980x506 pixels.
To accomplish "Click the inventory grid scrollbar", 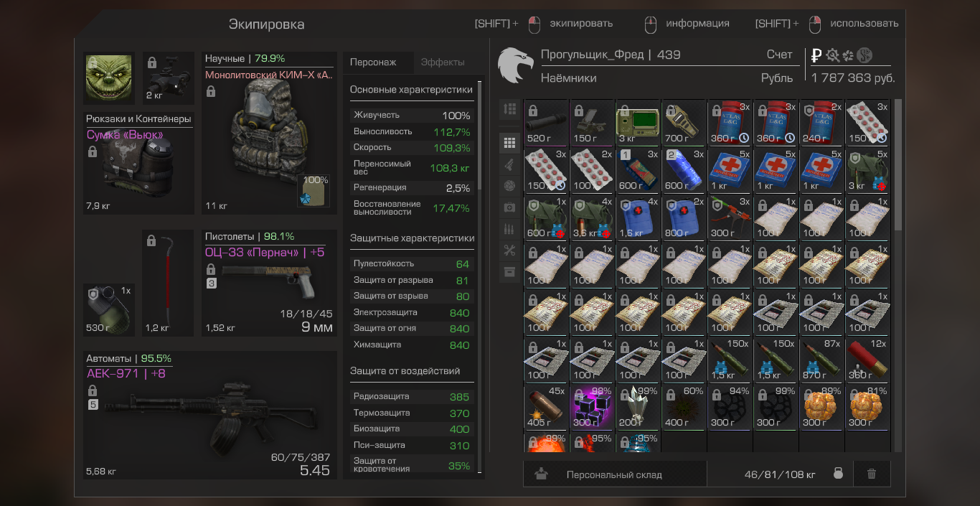I will 897,164.
